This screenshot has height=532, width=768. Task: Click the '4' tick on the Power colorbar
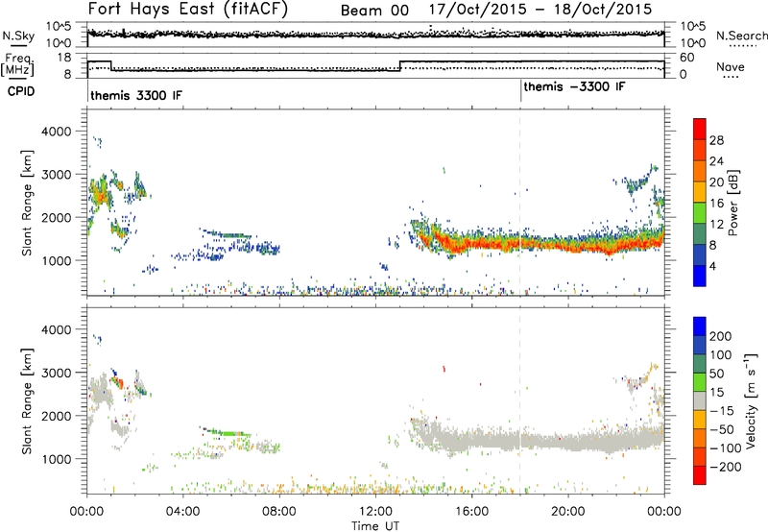[712, 266]
